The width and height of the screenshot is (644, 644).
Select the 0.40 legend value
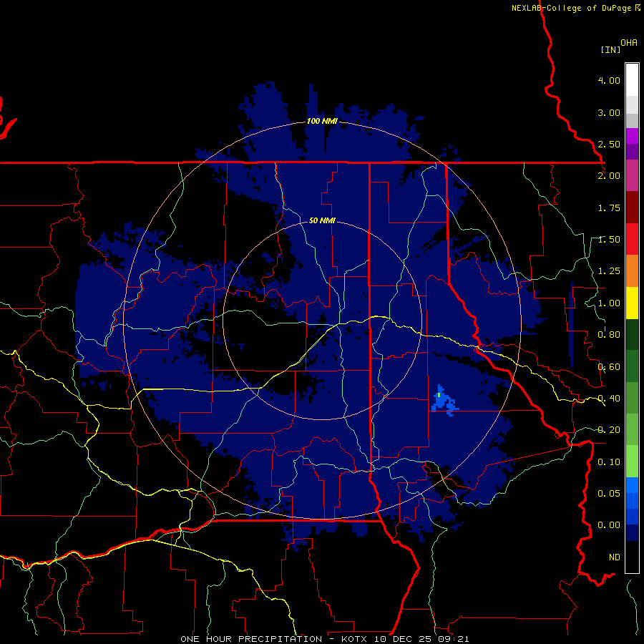[x=609, y=399]
